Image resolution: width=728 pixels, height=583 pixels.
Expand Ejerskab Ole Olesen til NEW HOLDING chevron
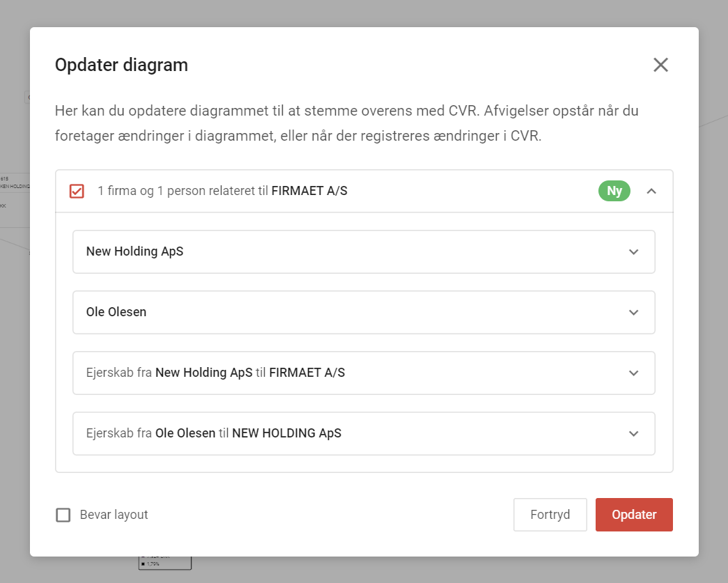(x=634, y=433)
